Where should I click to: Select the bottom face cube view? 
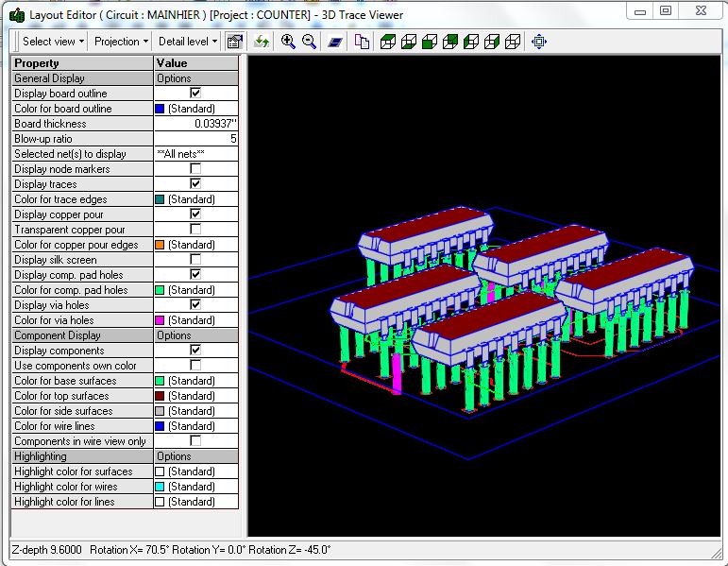point(409,42)
